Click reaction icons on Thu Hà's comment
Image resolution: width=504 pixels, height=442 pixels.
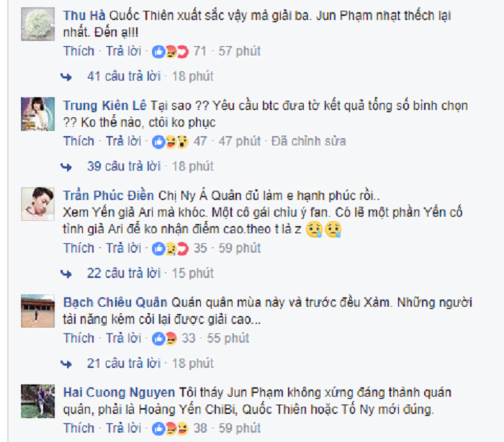[x=171, y=51]
